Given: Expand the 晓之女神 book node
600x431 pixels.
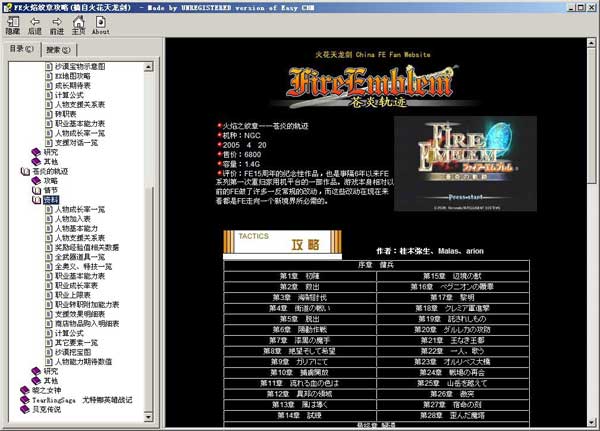Looking at the screenshot, I should click(x=25, y=390).
